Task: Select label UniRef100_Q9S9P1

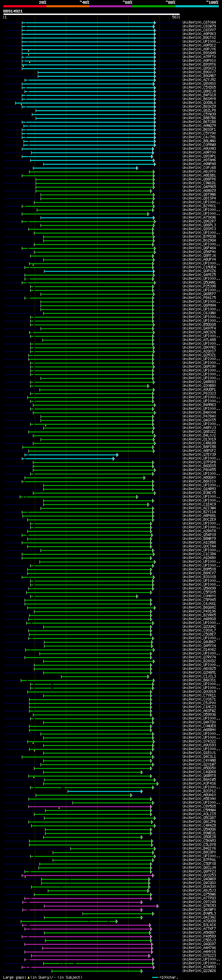Action: pos(199,156)
